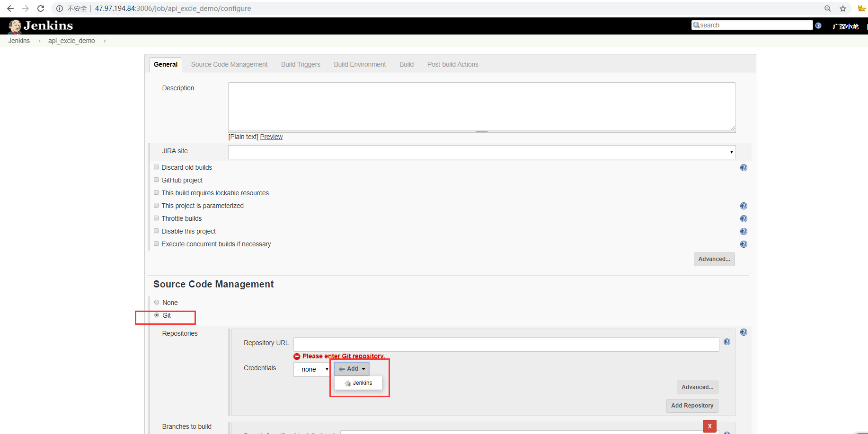
Task: Enable Execute concurrent builds if necessary
Action: click(156, 243)
